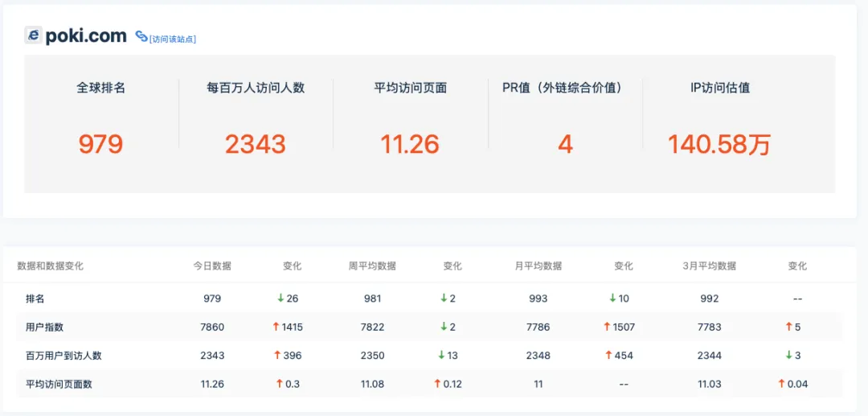Click the large 11.26 pages value
Image resolution: width=868 pixels, height=416 pixels.
tap(410, 145)
